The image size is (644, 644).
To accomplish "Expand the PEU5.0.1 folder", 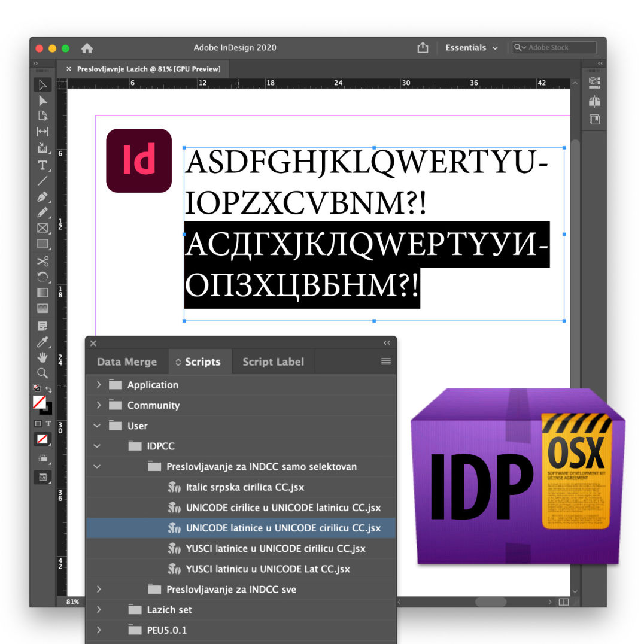I will click(x=99, y=630).
